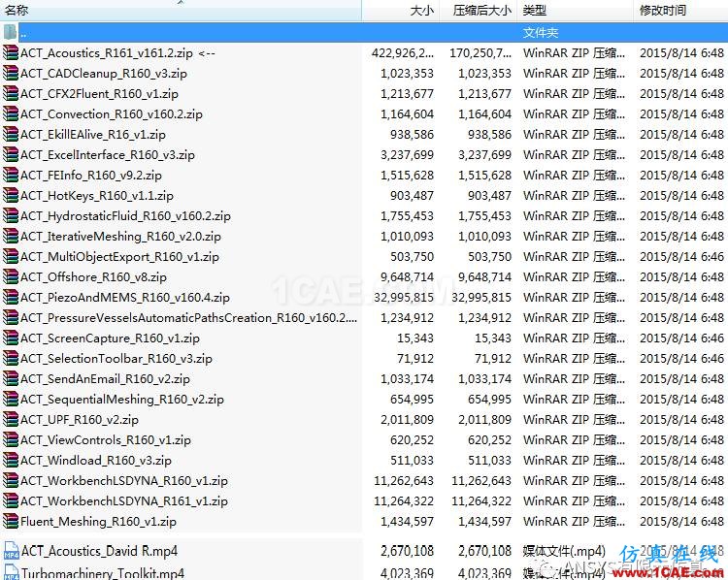Select file ACT_Acoustics_David R.mp4 by name

(x=99, y=551)
